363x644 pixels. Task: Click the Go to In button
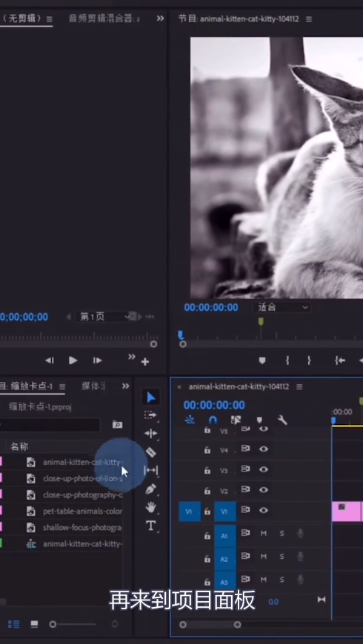[x=339, y=360]
